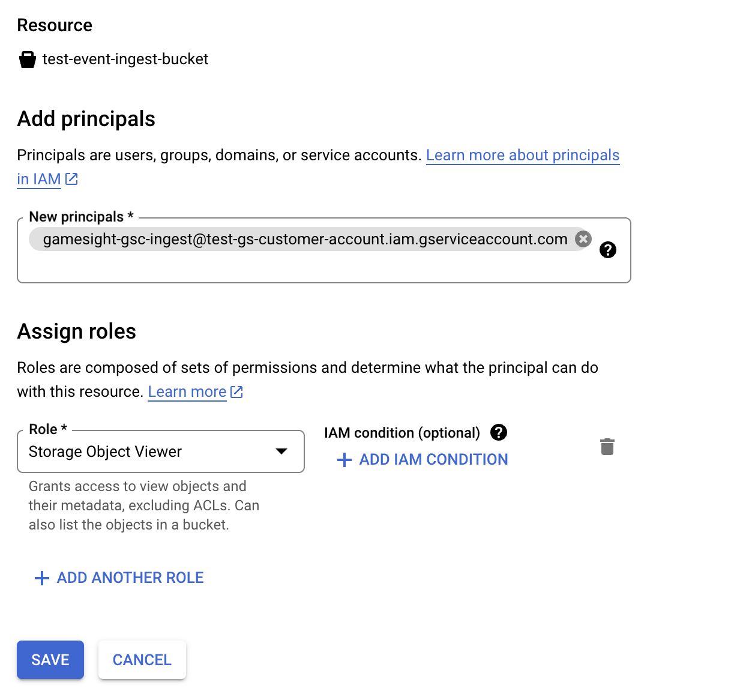Click the plus icon for Add Another Role
Image resolution: width=743 pixels, height=700 pixels.
tap(42, 578)
